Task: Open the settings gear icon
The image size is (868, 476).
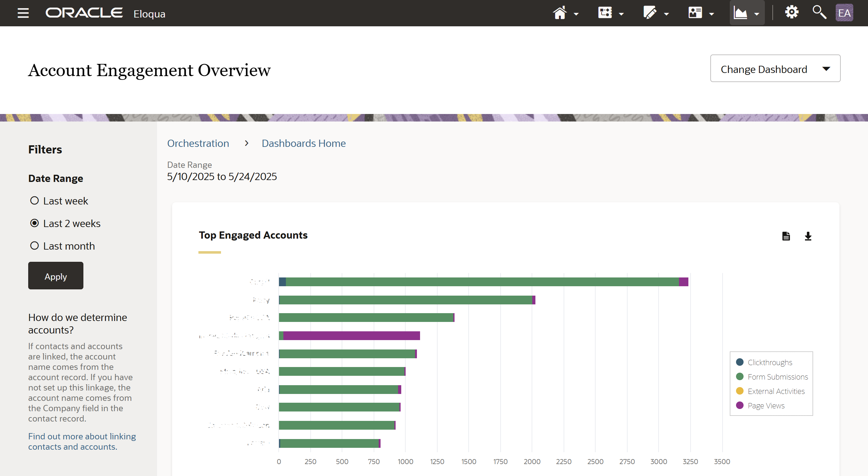Action: (x=792, y=12)
